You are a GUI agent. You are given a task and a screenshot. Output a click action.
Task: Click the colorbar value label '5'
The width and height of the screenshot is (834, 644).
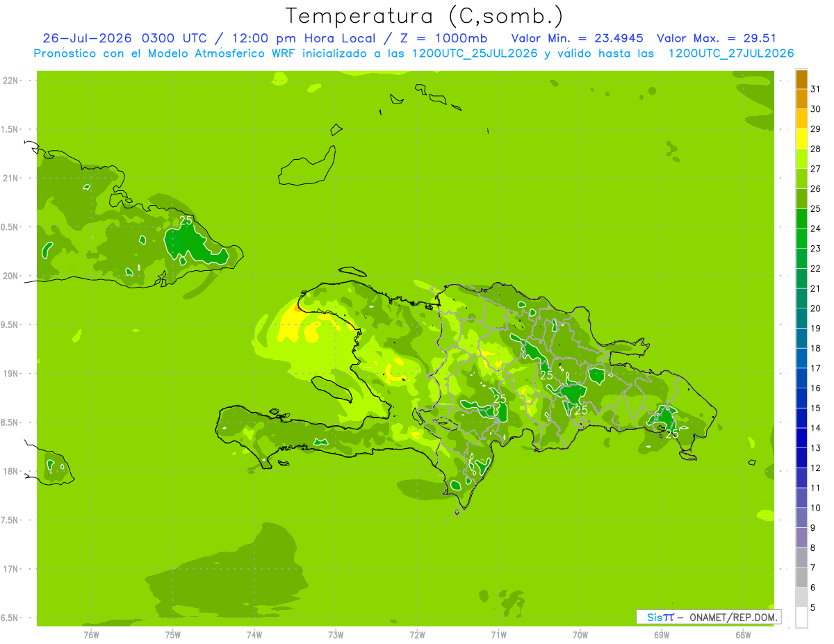tap(813, 607)
